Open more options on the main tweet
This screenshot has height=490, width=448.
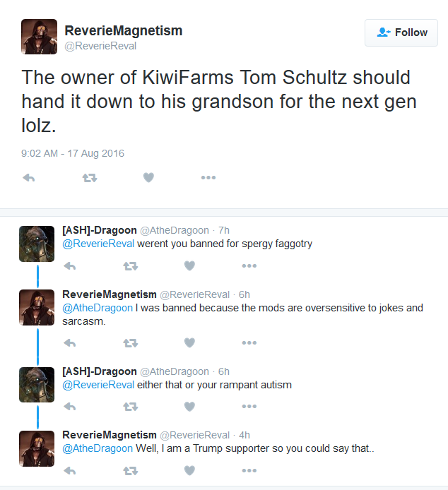click(208, 177)
